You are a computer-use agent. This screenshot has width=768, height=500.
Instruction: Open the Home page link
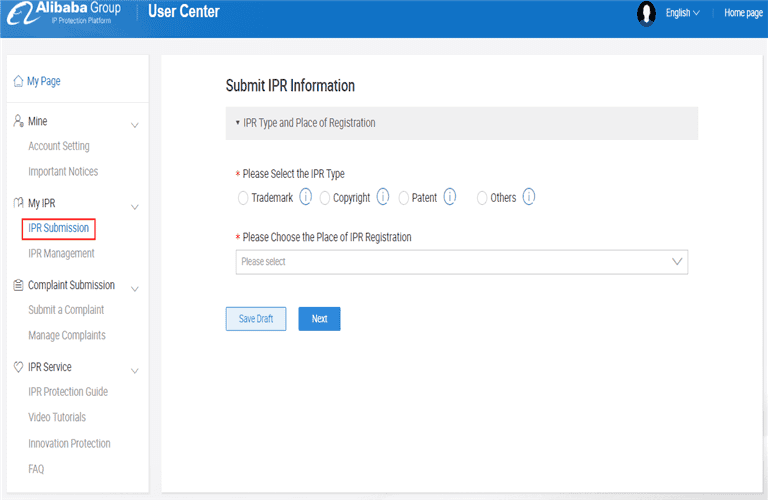[x=743, y=13]
